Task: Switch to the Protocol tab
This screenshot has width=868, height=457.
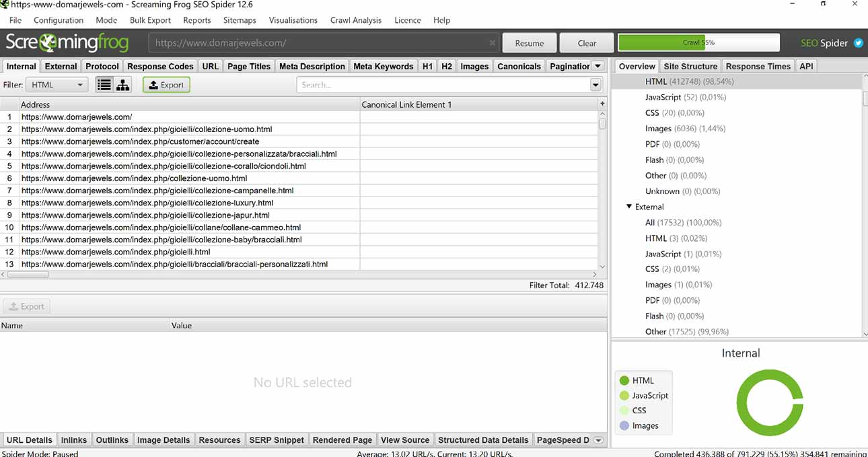Action: pyautogui.click(x=102, y=66)
